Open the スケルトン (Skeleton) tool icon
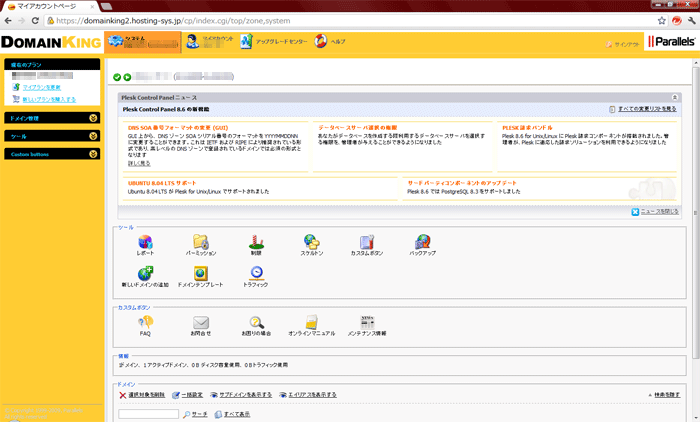700x422 pixels. [x=312, y=242]
